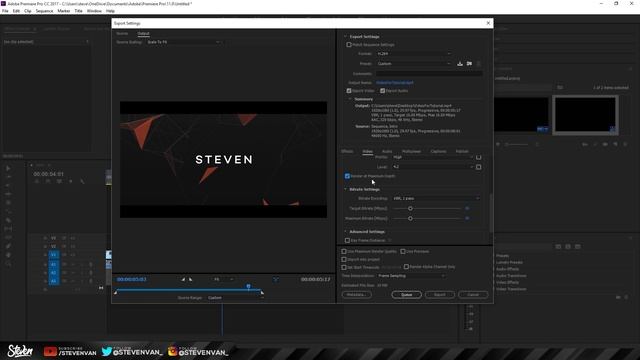640x360 pixels.
Task: Open the Marker menu
Action: (x=64, y=11)
